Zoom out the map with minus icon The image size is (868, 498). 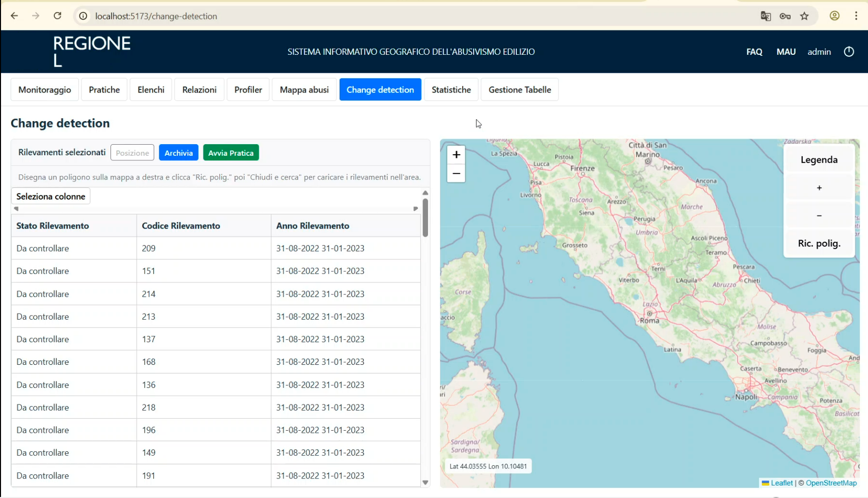(456, 173)
